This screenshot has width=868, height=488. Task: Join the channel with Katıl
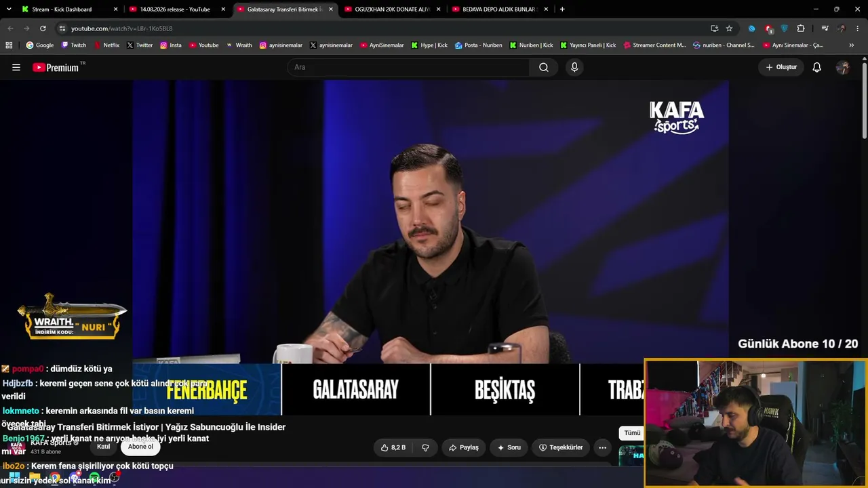(x=104, y=447)
